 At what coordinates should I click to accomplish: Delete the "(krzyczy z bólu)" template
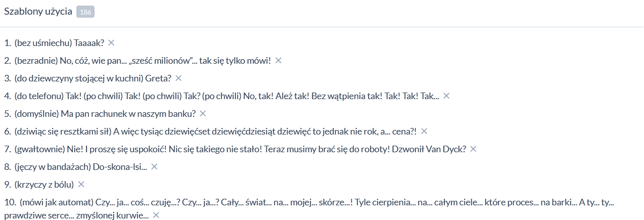pos(81,184)
